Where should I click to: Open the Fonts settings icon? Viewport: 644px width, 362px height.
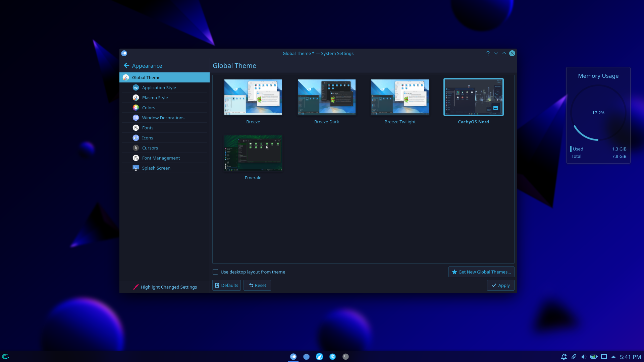click(x=136, y=128)
